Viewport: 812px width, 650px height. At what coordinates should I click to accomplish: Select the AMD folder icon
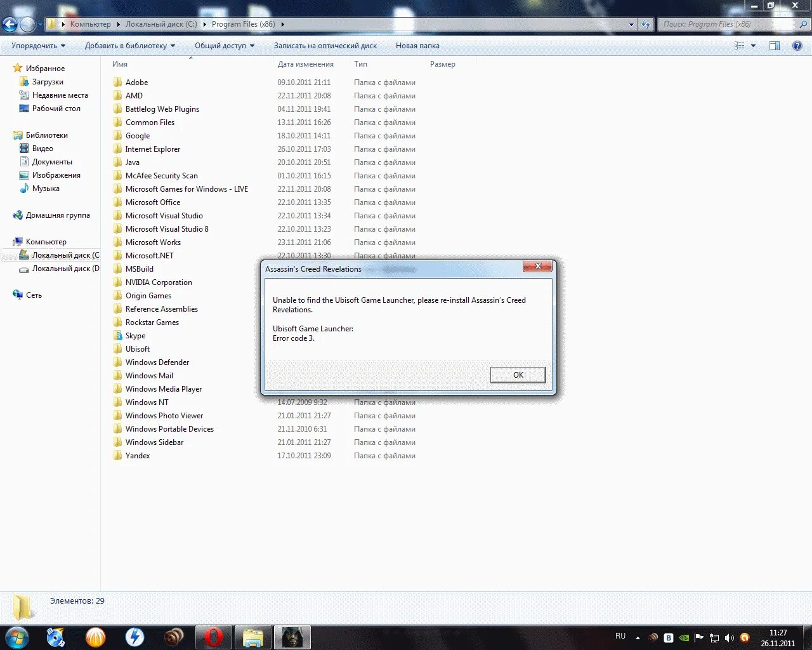coord(117,96)
